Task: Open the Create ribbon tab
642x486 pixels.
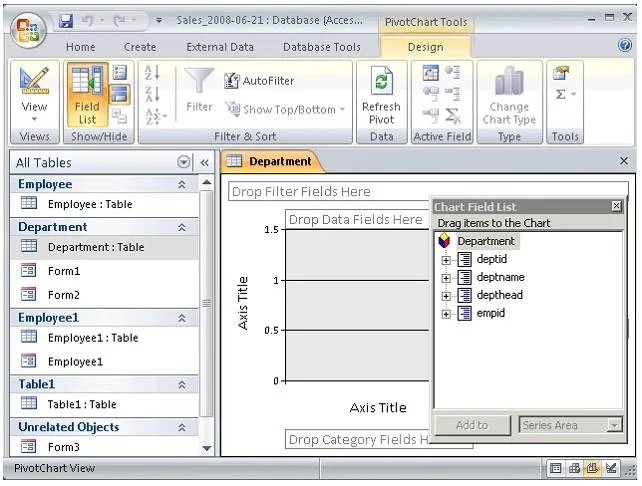Action: (140, 47)
